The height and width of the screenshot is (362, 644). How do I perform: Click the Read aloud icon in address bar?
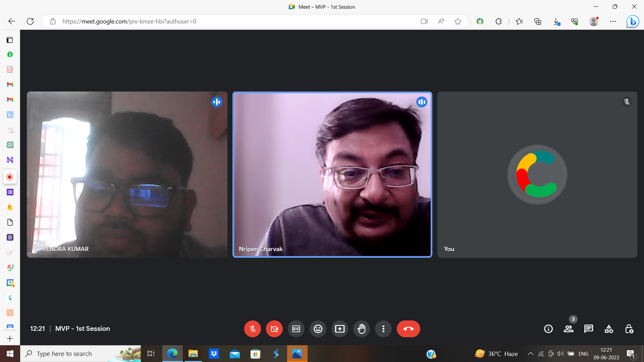pos(441,21)
